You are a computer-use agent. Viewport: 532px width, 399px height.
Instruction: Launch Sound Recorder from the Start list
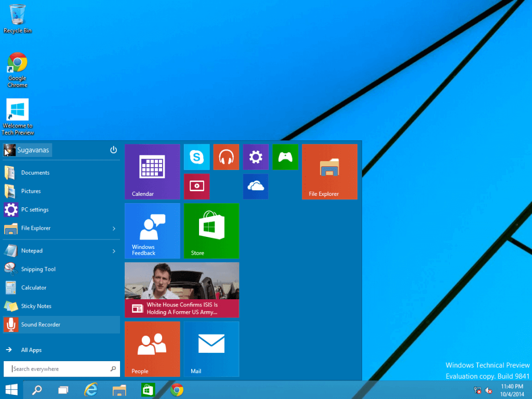(61, 325)
